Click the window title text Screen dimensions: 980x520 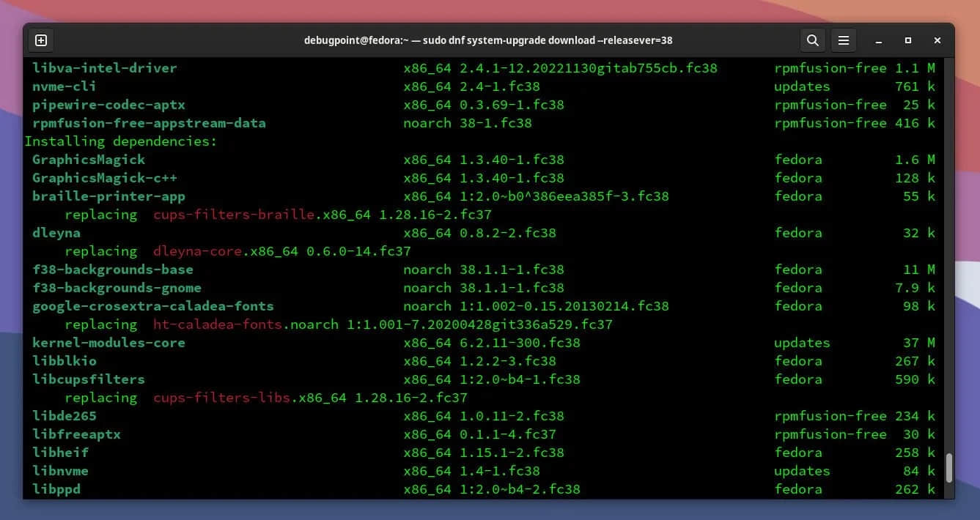click(x=488, y=40)
